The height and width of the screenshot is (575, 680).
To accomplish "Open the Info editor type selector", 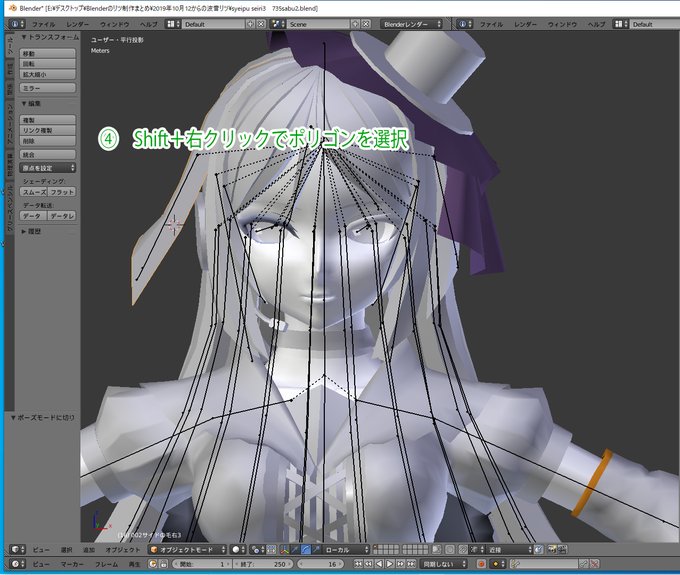I will point(17,24).
